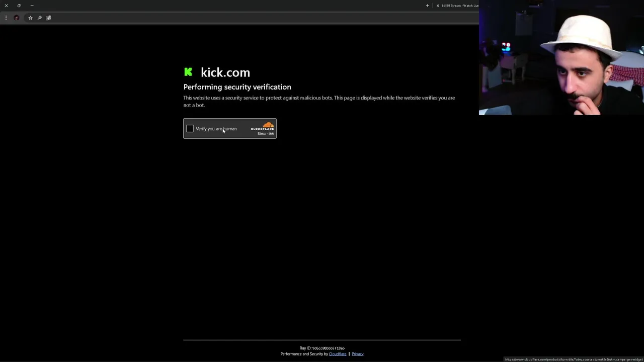Open the Help link inside the widget
The image size is (644, 362).
pyautogui.click(x=271, y=133)
